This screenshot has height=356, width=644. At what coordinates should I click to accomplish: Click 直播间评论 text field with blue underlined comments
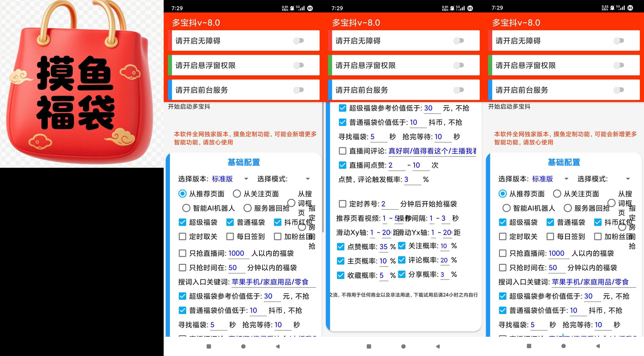point(432,151)
